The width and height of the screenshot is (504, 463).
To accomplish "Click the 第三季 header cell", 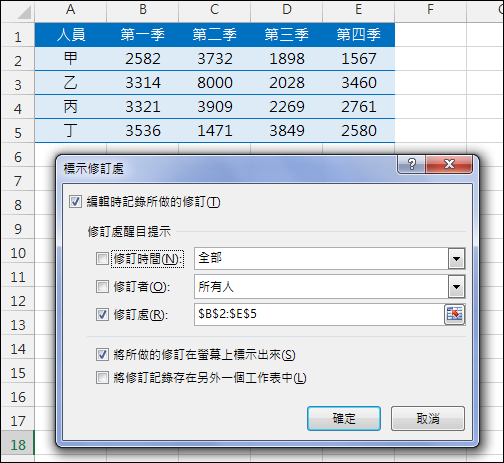I will 287,35.
